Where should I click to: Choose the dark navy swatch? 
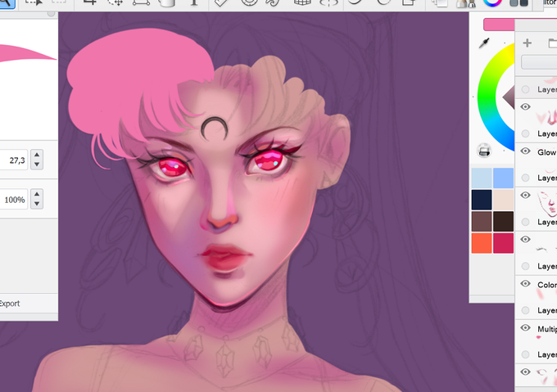tap(482, 200)
